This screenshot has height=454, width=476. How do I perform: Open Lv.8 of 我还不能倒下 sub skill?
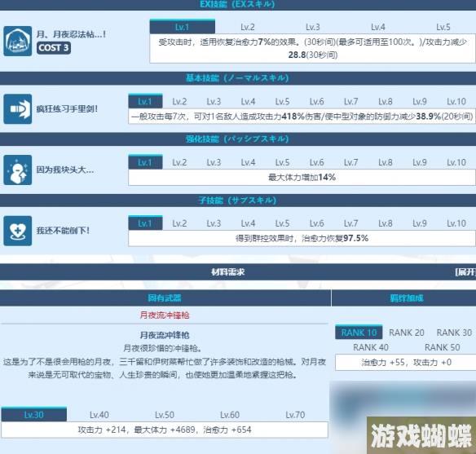point(386,223)
